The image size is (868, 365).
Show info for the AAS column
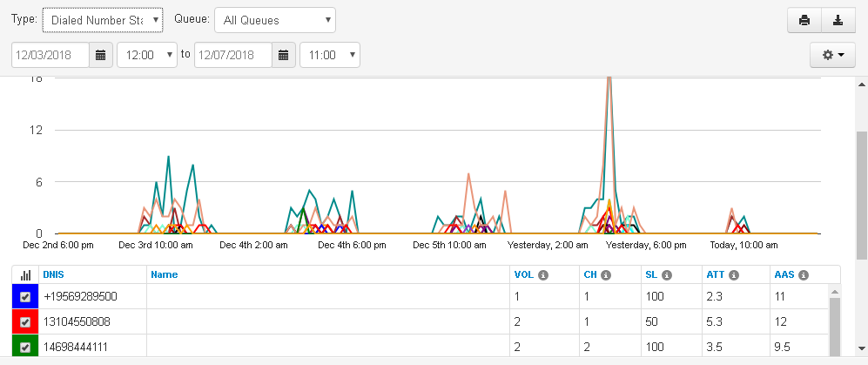(x=804, y=274)
